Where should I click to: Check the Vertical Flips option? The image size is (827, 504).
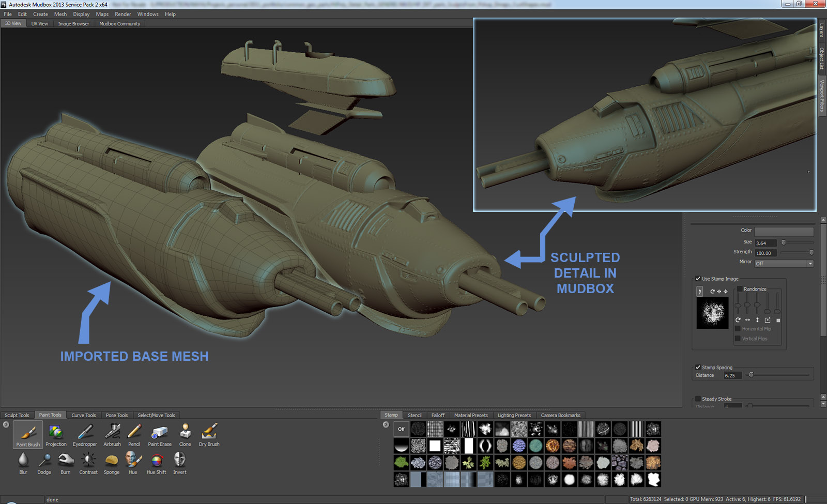coord(738,339)
